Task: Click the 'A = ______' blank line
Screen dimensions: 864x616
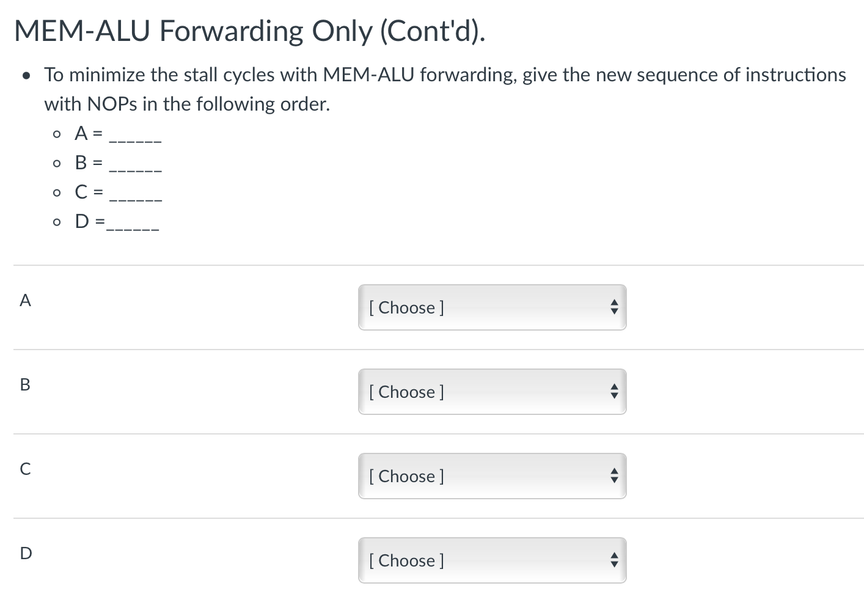Action: (x=118, y=133)
